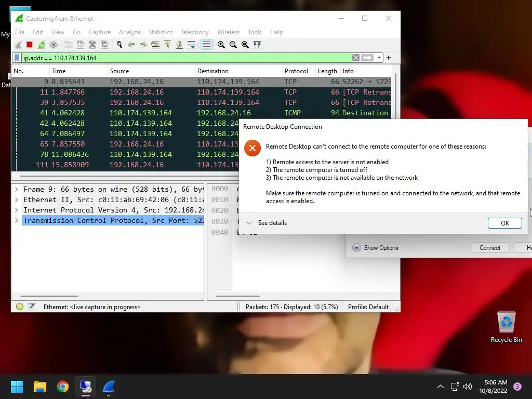532x399 pixels.
Task: Expand the Transmission Control Protocol node
Action: coord(16,220)
